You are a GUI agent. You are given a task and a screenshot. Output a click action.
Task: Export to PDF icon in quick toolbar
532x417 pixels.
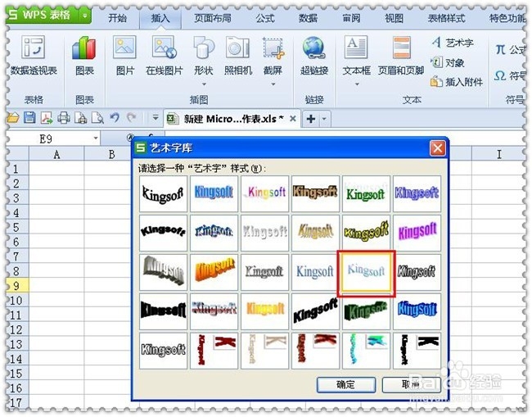click(47, 118)
